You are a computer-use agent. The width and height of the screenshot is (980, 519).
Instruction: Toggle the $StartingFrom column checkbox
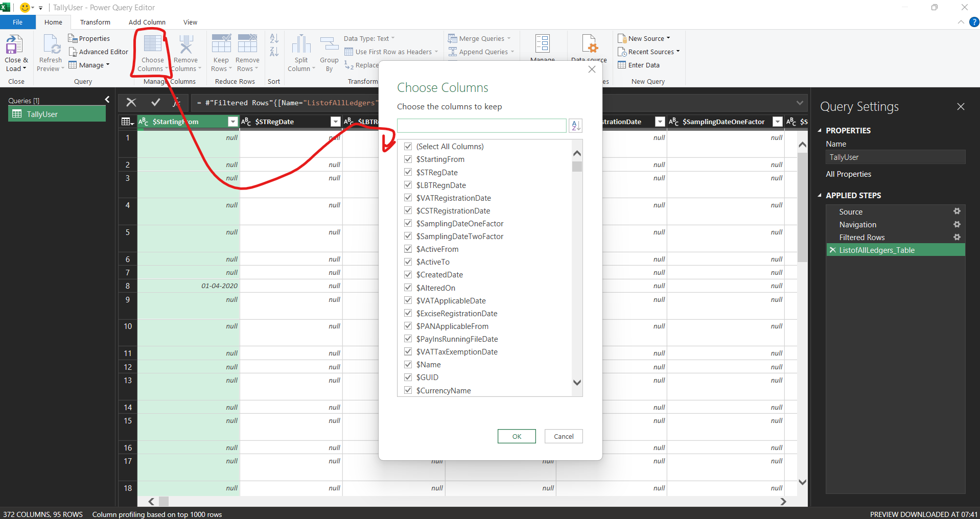[x=408, y=159]
